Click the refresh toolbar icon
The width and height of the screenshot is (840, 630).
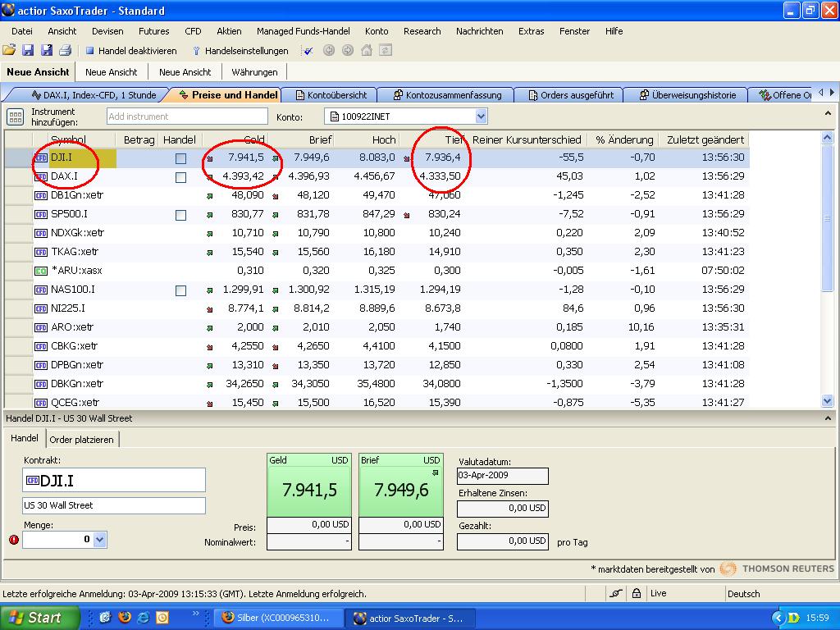coord(386,50)
